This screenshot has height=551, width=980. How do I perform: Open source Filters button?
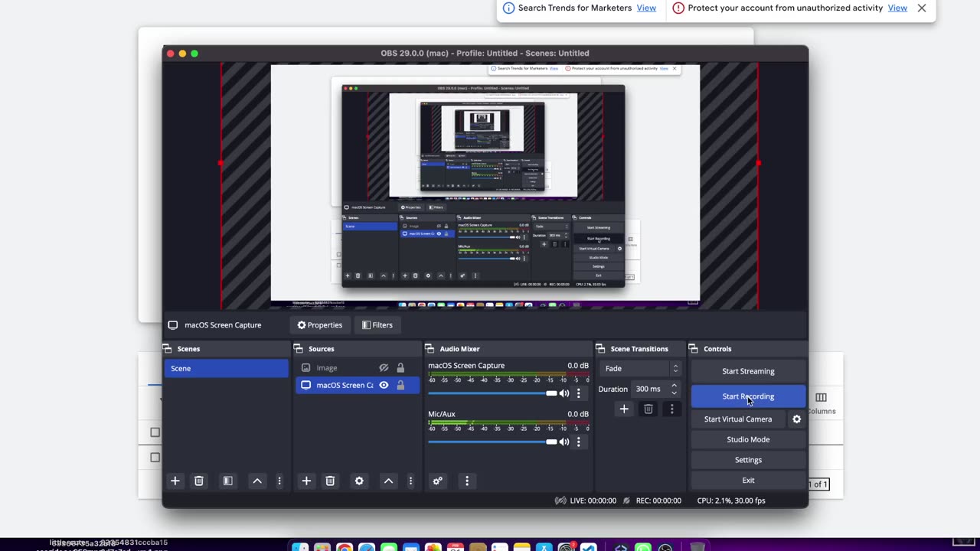coord(377,325)
